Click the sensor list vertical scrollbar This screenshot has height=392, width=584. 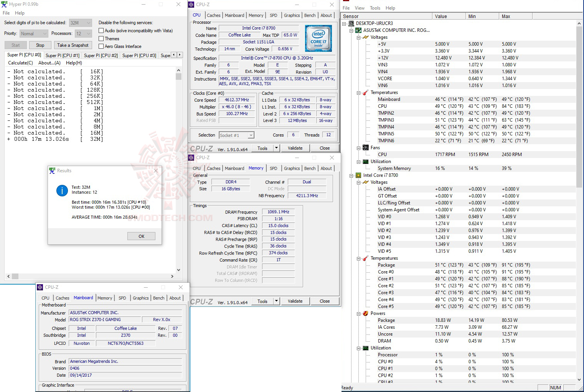click(x=579, y=201)
